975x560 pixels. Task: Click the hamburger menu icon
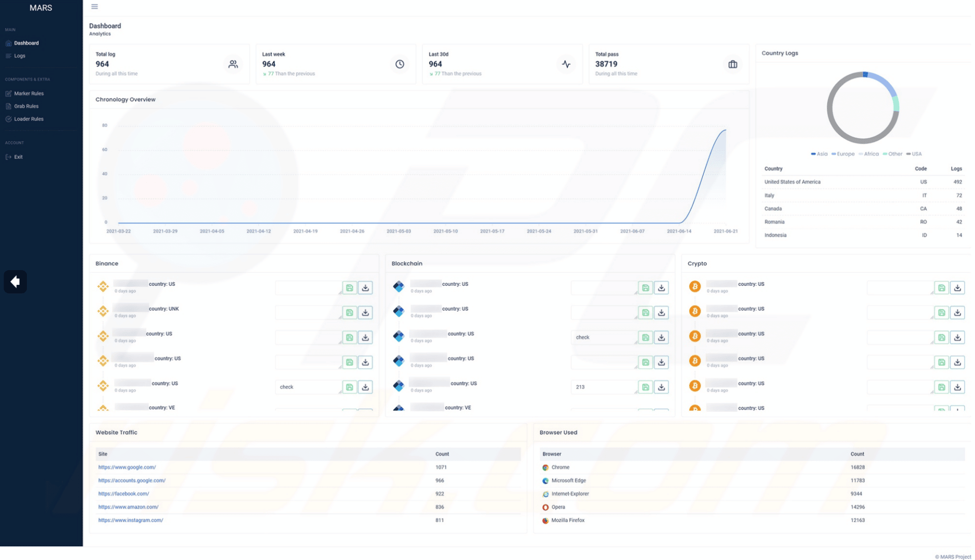(x=94, y=7)
